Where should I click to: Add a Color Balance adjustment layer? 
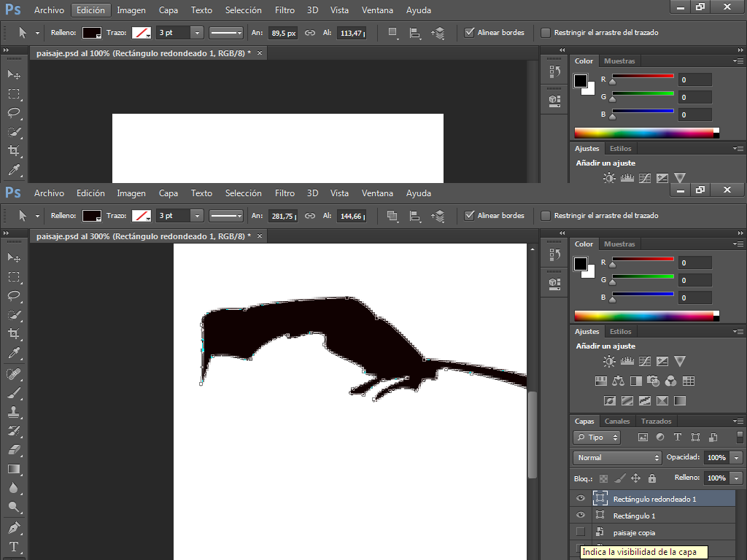coord(619,381)
